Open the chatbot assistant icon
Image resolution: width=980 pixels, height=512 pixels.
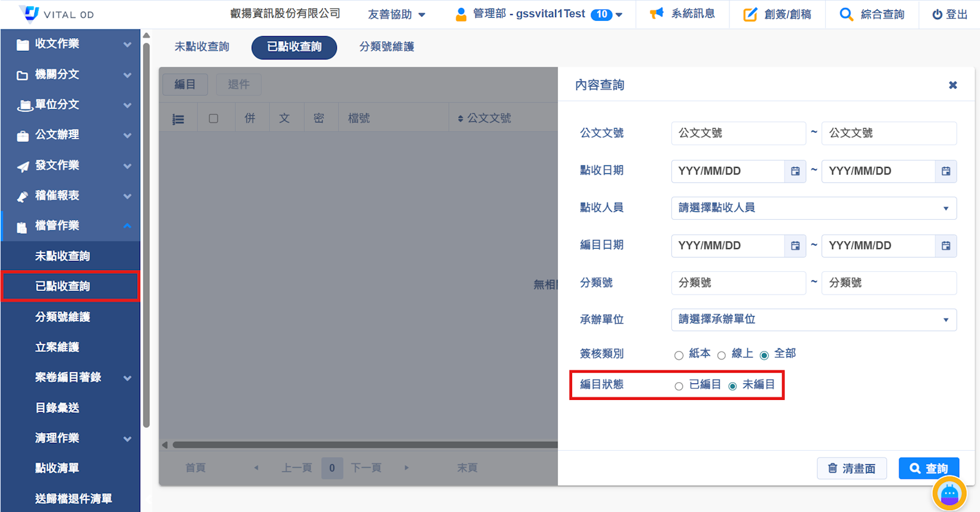(x=949, y=493)
